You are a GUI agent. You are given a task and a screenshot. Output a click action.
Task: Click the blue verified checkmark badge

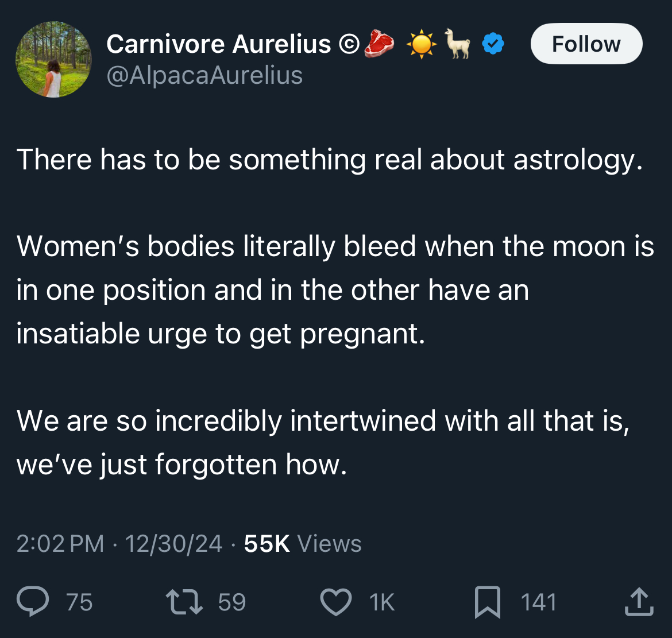[x=493, y=44]
